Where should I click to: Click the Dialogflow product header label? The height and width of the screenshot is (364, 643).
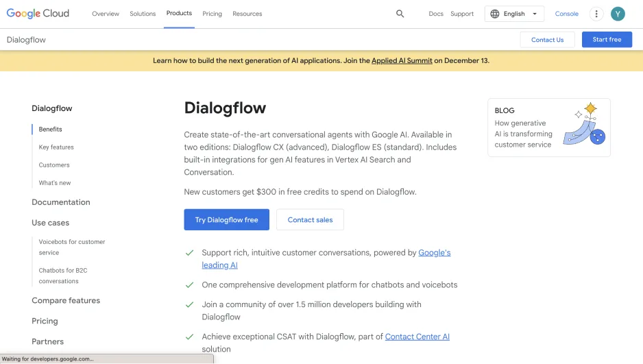point(26,40)
